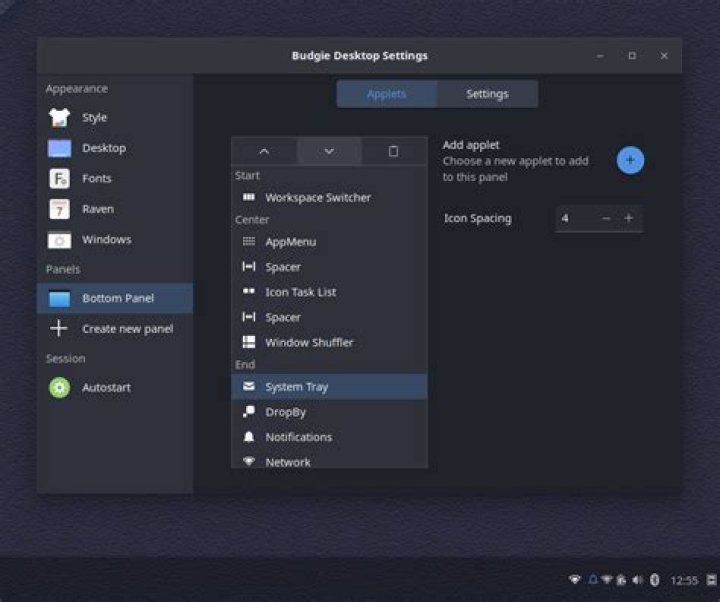Viewport: 720px width, 602px height.
Task: Open the Raven settings page
Action: pos(115,209)
